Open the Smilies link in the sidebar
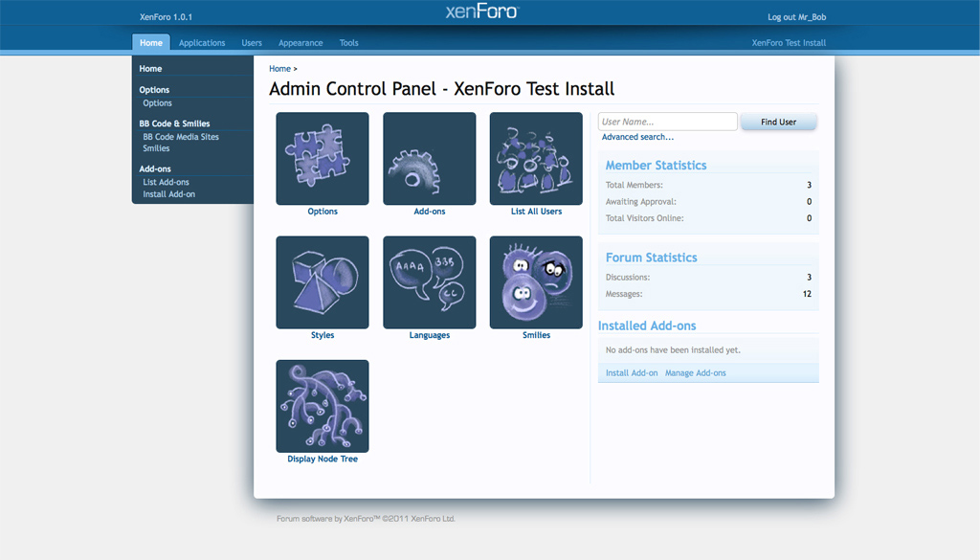Image resolution: width=980 pixels, height=560 pixels. pos(156,148)
